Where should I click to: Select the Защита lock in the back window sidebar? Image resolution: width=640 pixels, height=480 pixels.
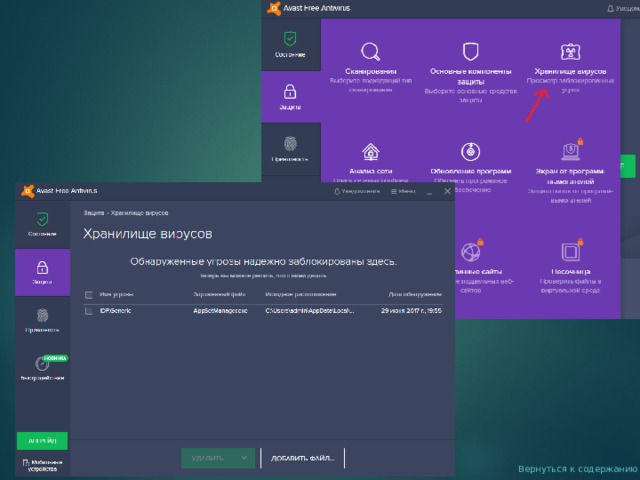(290, 97)
